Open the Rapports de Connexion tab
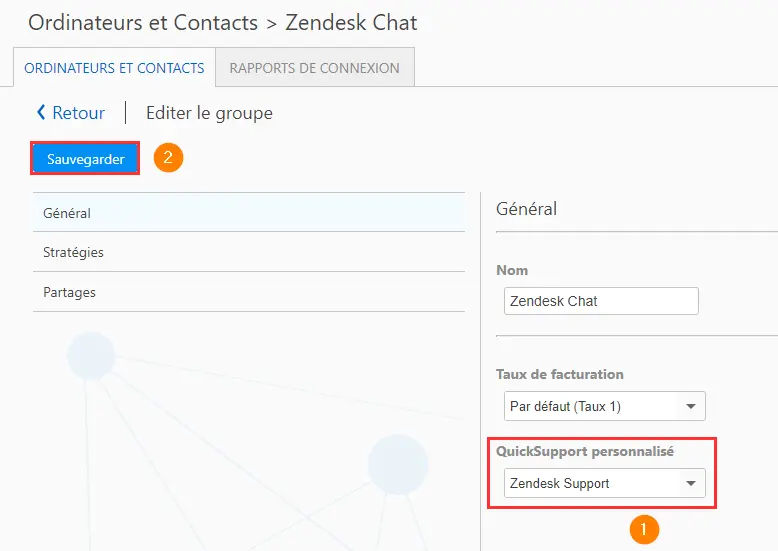 pyautogui.click(x=315, y=68)
